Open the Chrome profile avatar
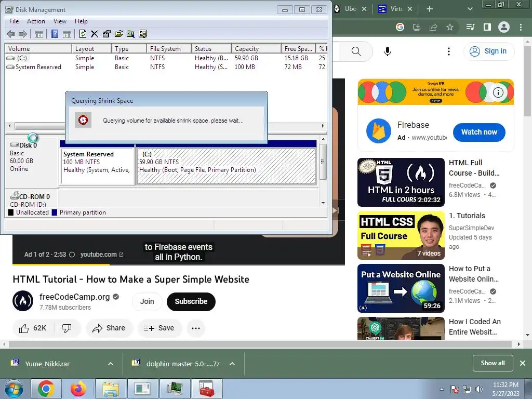This screenshot has height=399, width=532. pos(504,27)
